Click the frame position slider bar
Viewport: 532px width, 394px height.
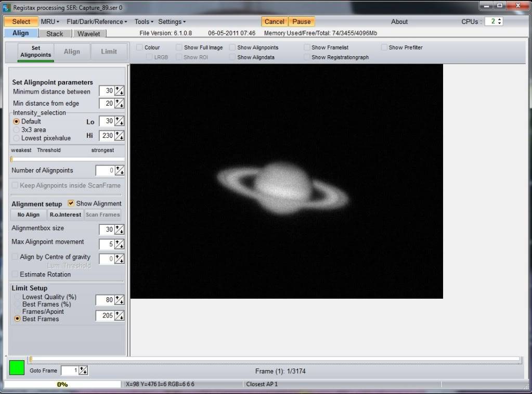(x=275, y=359)
